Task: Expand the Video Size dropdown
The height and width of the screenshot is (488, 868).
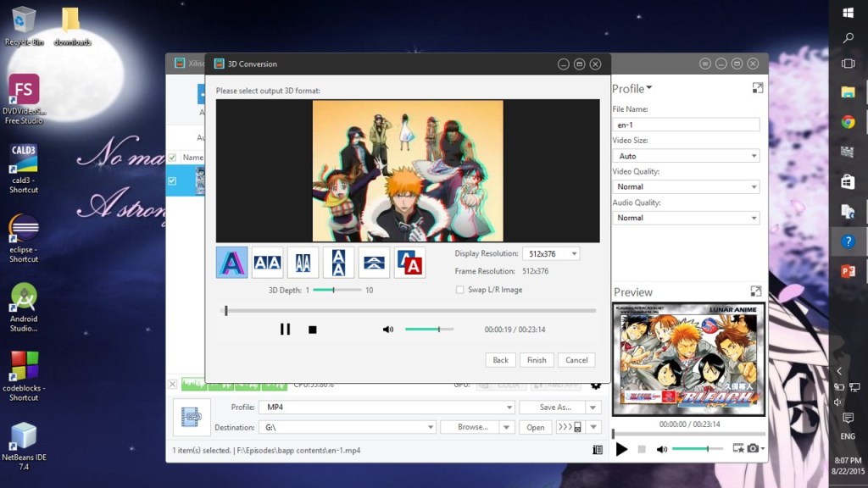Action: click(686, 156)
